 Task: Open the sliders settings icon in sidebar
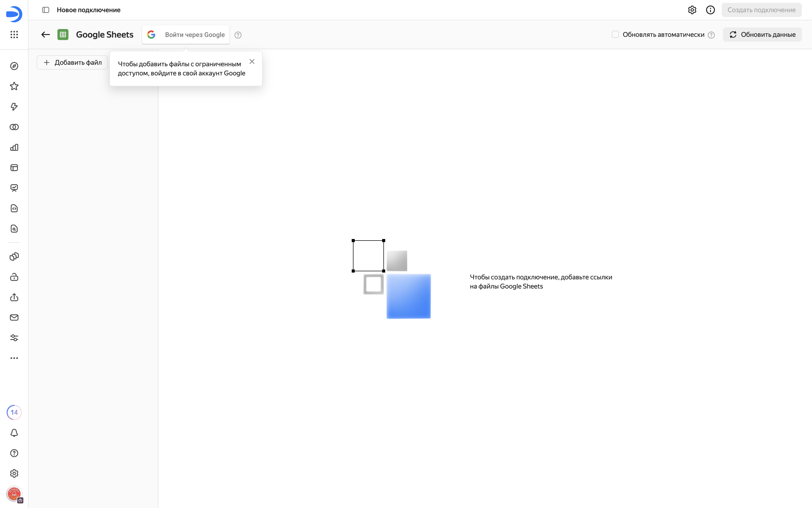(x=14, y=338)
